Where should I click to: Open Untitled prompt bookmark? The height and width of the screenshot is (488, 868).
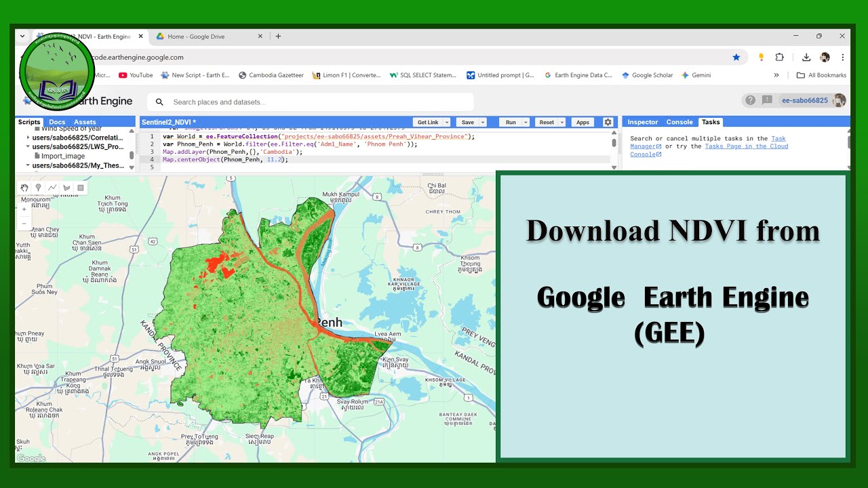[500, 75]
